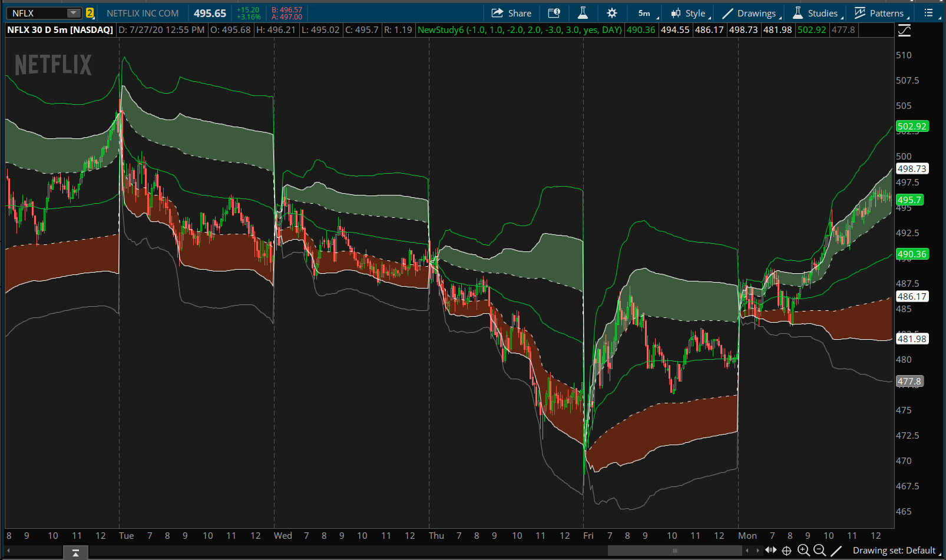946x560 pixels.
Task: Click the crosshair pointer icon
Action: pos(786,550)
